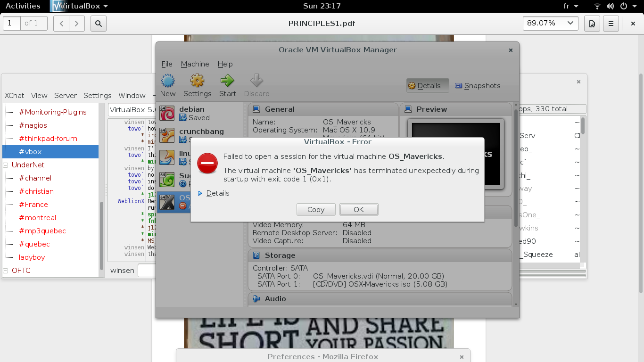This screenshot has width=644, height=362.
Task: Open the XChat Server menu
Action: point(65,95)
